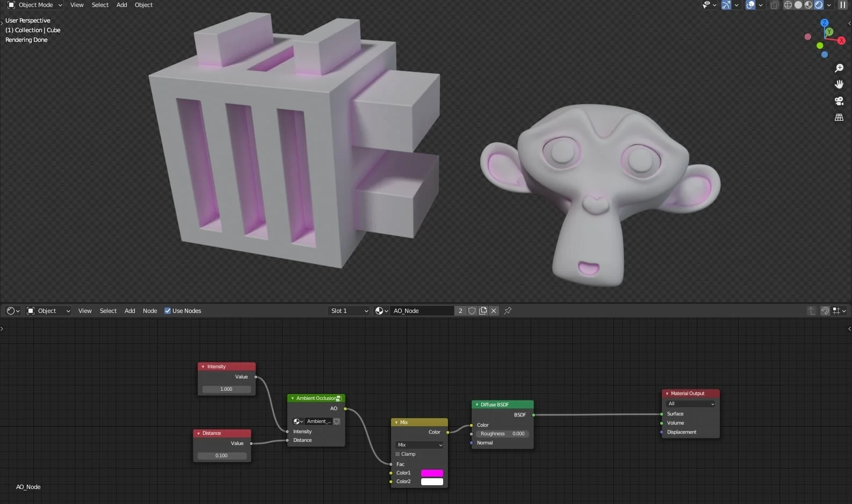Uncheck the Use Nodes checkbox
The height and width of the screenshot is (504, 852).
(x=168, y=311)
